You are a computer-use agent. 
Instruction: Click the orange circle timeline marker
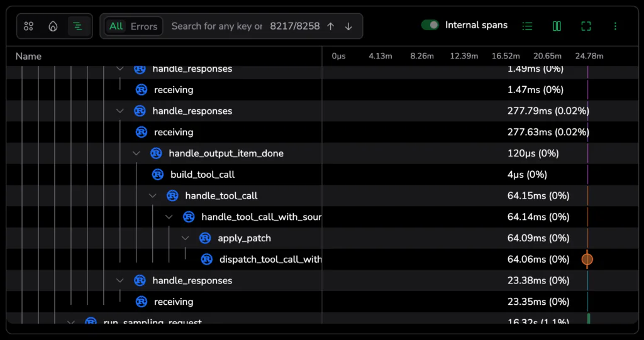coord(587,259)
